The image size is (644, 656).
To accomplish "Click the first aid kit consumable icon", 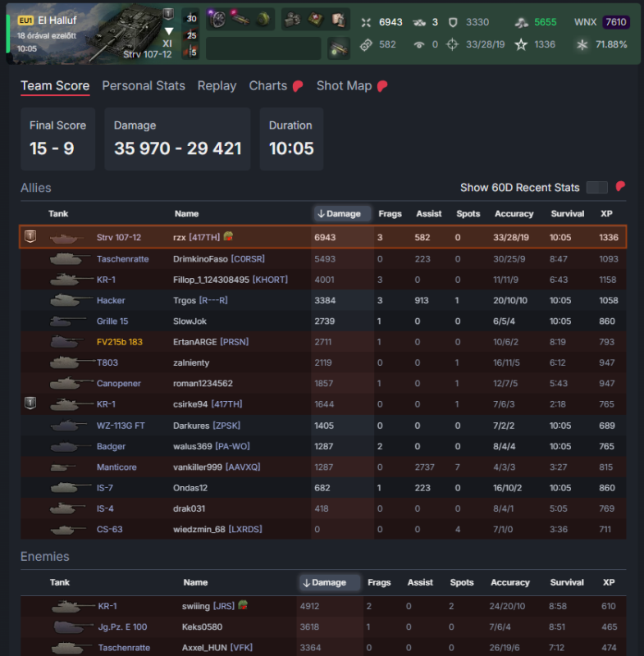I will click(316, 19).
